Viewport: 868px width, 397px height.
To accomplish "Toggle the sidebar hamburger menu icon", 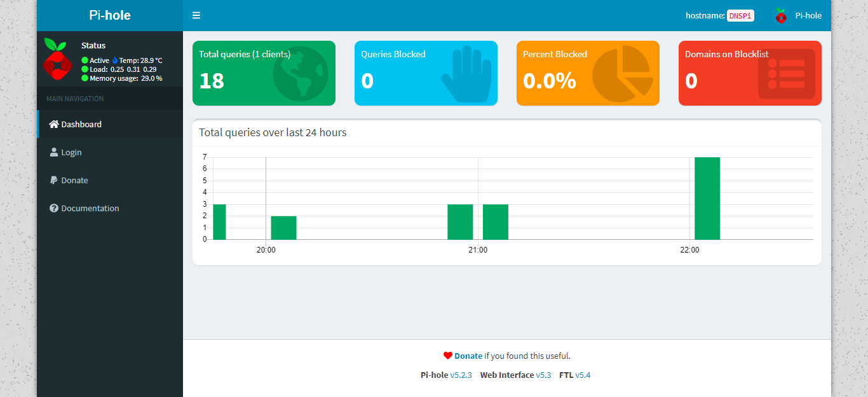I will [x=196, y=15].
